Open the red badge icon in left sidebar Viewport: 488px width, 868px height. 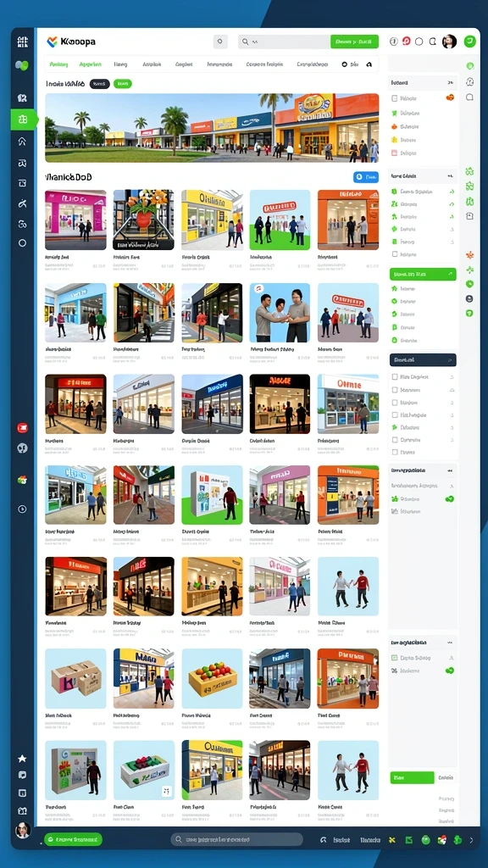(22, 428)
